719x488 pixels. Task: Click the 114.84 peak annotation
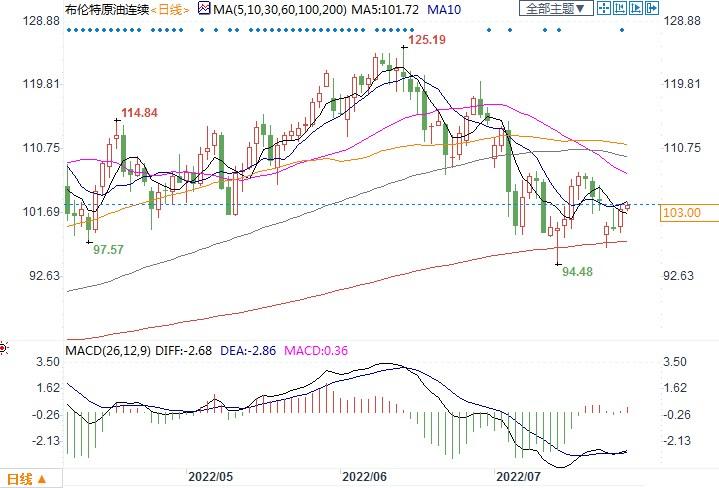coord(139,113)
